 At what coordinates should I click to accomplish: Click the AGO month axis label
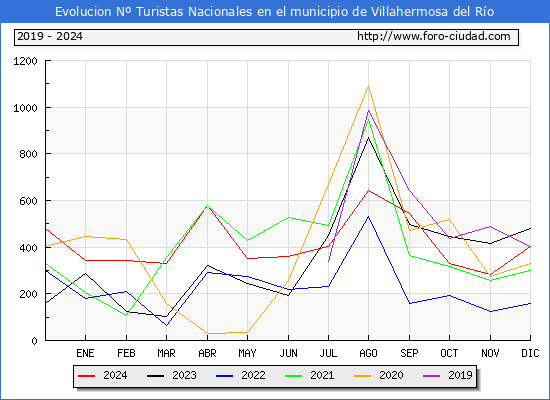368,353
